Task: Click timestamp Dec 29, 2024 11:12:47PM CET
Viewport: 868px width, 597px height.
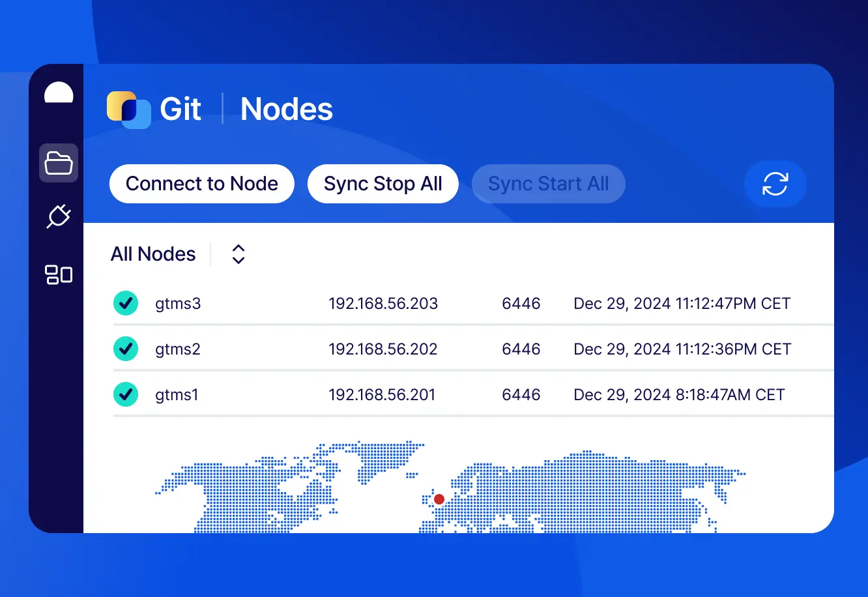Action: pos(682,303)
